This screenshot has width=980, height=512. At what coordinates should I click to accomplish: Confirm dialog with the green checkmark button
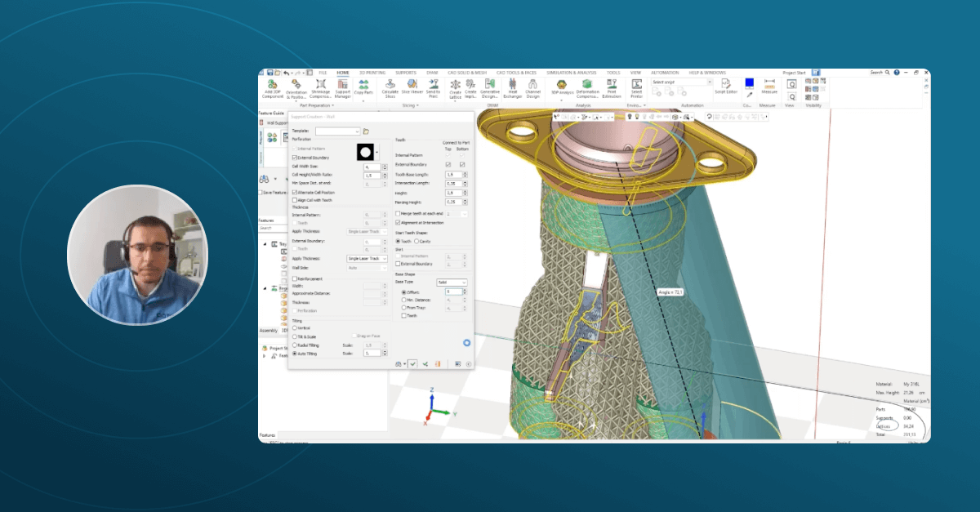(413, 363)
